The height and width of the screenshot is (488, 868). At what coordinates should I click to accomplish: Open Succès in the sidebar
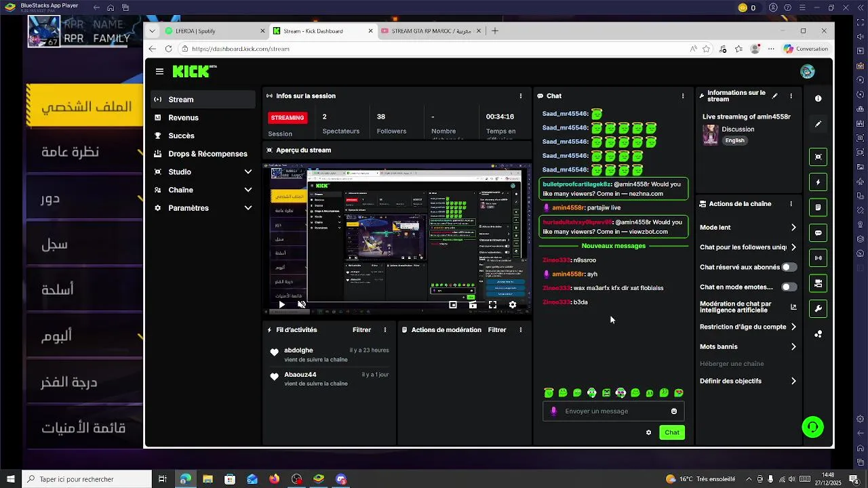tap(203, 136)
